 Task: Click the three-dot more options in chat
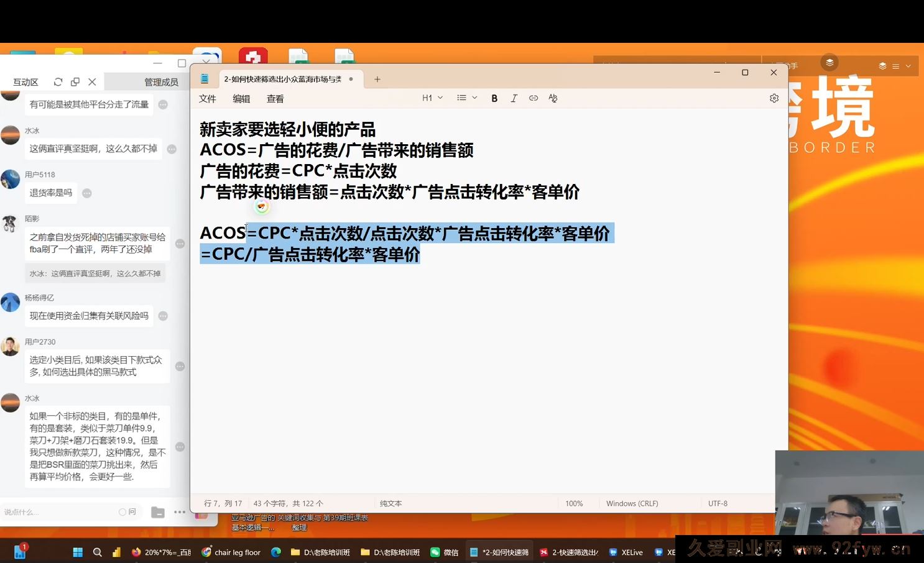[180, 512]
